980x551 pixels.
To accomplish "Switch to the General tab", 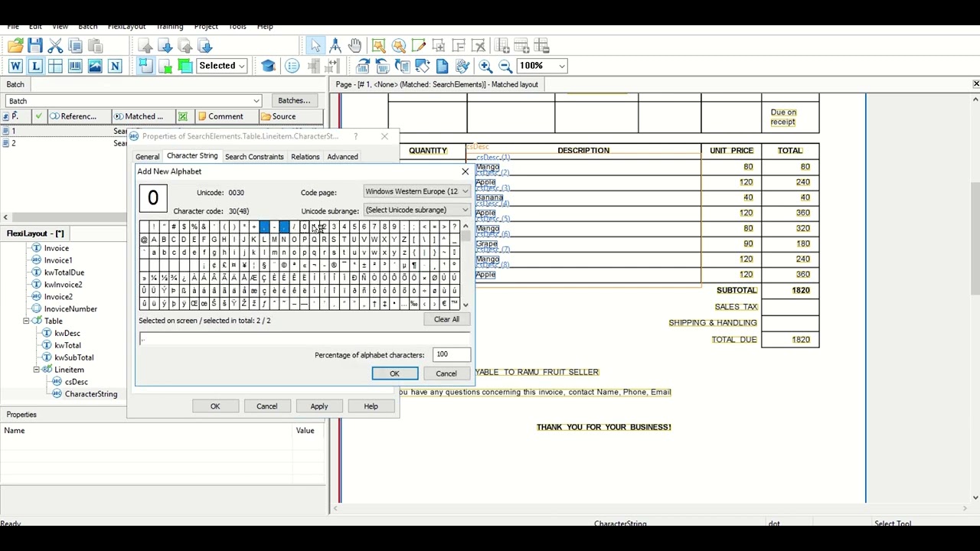I will (x=147, y=157).
